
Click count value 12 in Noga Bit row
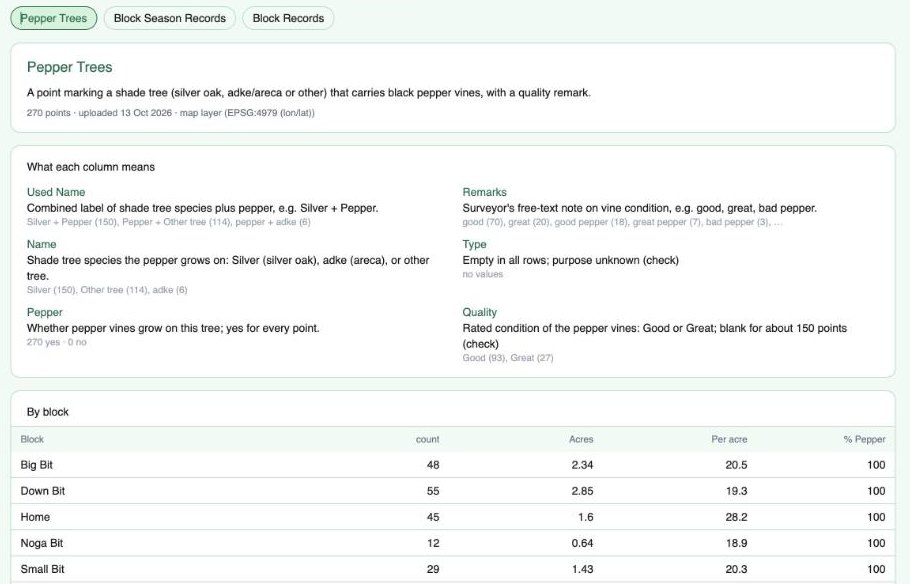pos(433,543)
